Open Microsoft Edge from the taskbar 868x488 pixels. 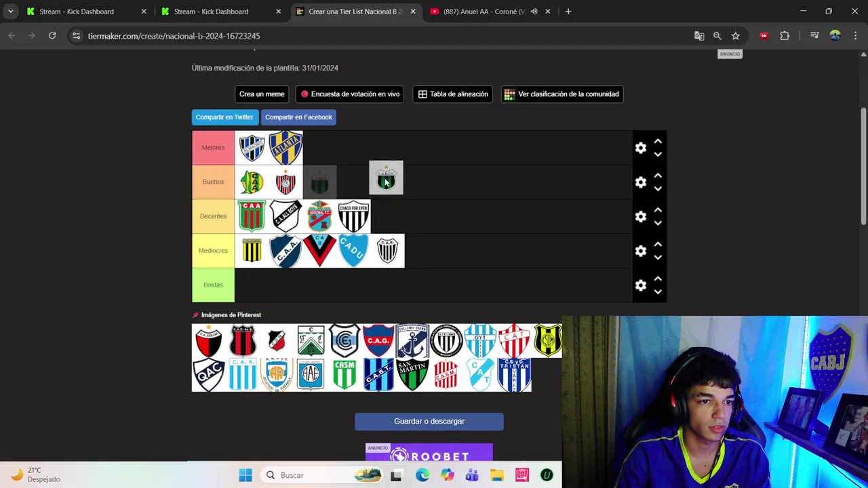(422, 475)
